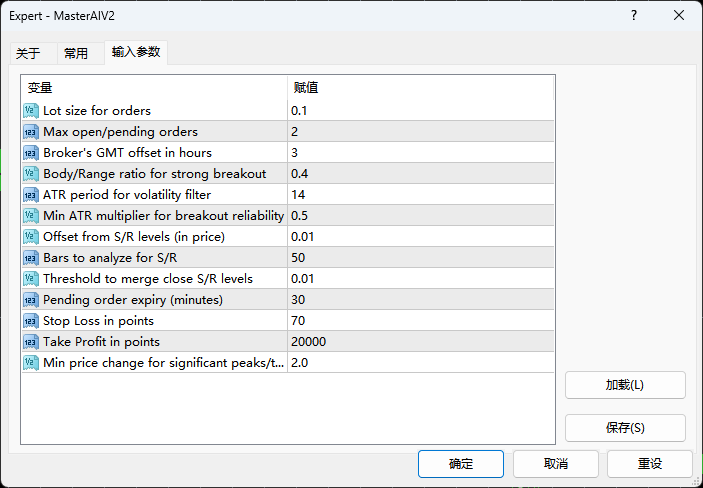Open the help question mark in title bar
Viewport: 703px width, 488px height.
[634, 15]
